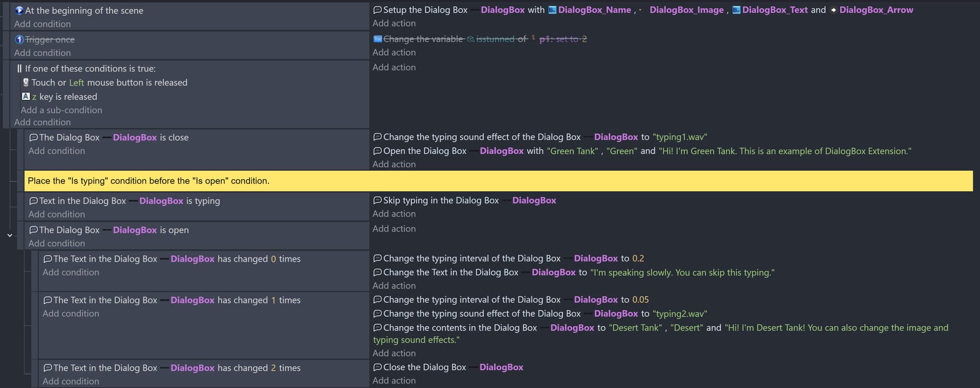Screen dimensions: 980x388
Task: Click the "typing1.wav" sound parameter
Action: [x=679, y=137]
